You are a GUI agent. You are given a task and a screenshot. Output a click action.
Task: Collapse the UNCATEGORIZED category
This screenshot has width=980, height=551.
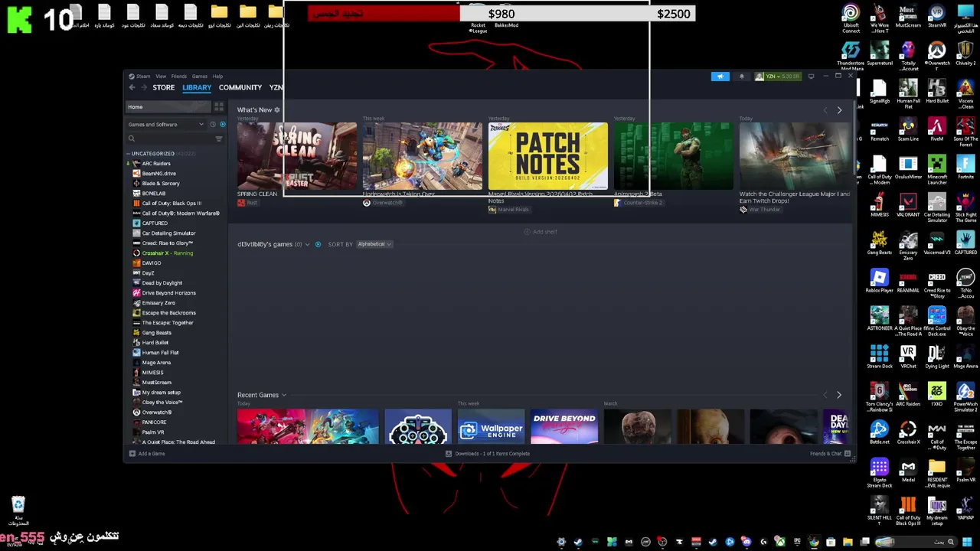point(129,154)
